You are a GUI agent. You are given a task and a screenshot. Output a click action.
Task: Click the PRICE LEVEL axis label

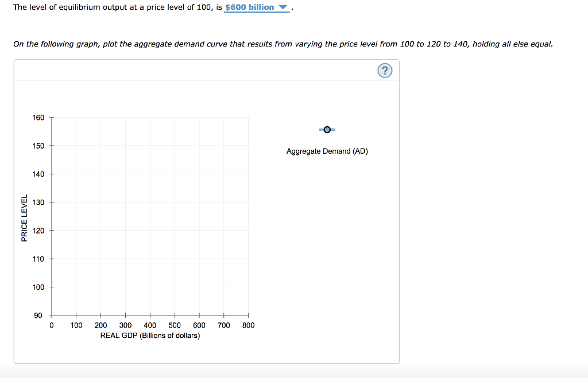(24, 216)
